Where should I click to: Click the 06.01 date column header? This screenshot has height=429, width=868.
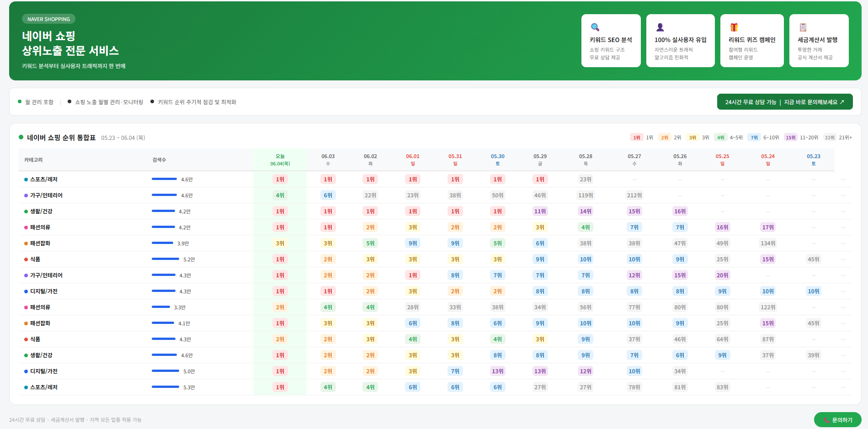tap(413, 160)
